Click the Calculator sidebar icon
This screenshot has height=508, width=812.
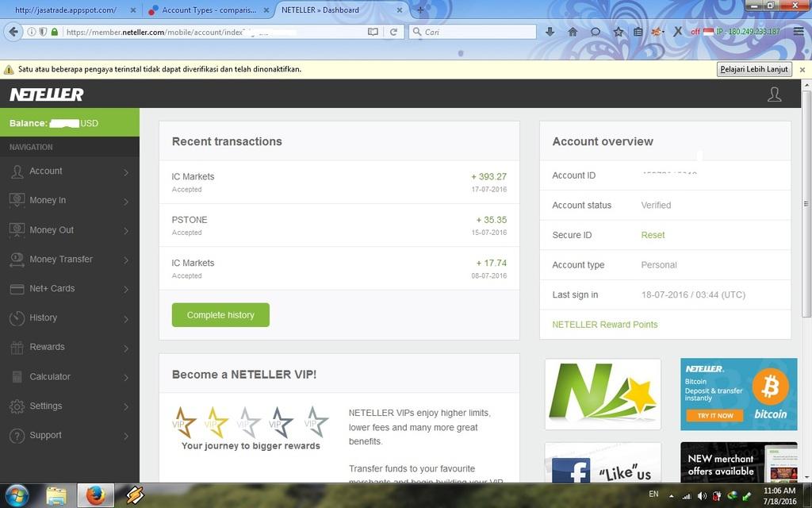tap(17, 377)
